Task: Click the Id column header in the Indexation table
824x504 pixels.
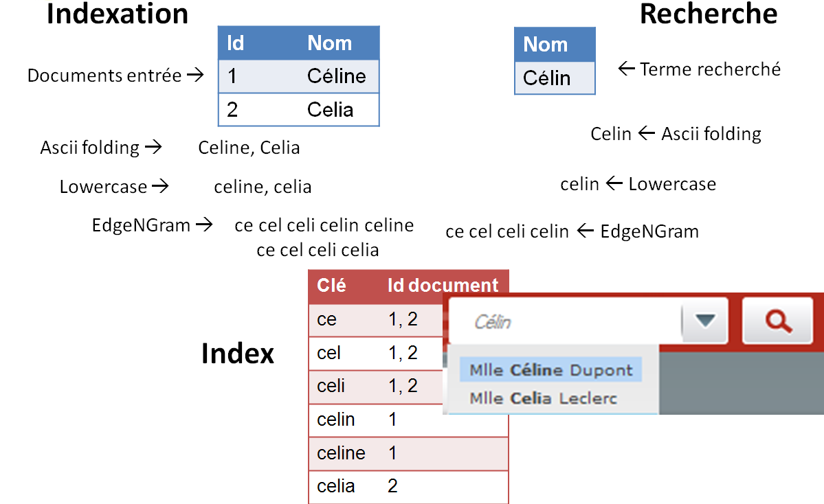Action: (236, 43)
